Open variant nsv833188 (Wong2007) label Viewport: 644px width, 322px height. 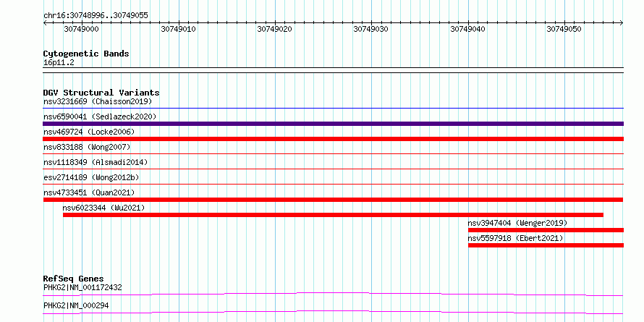tap(87, 147)
